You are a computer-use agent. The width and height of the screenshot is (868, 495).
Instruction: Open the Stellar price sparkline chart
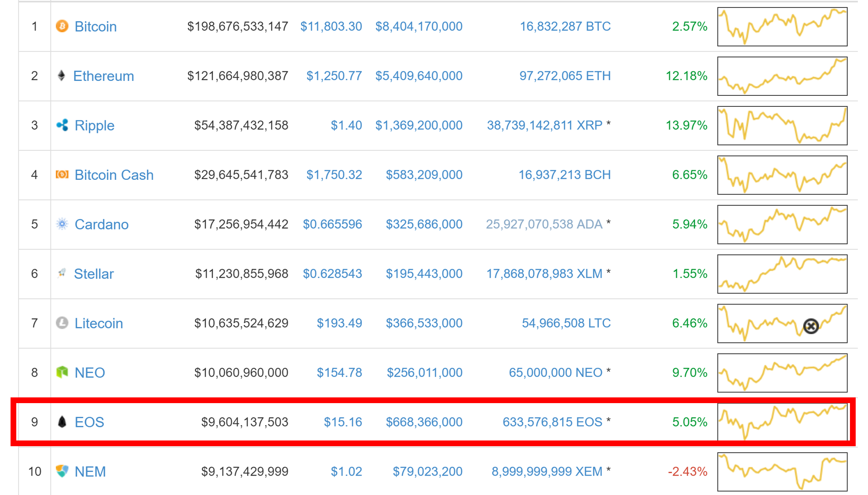tap(782, 274)
